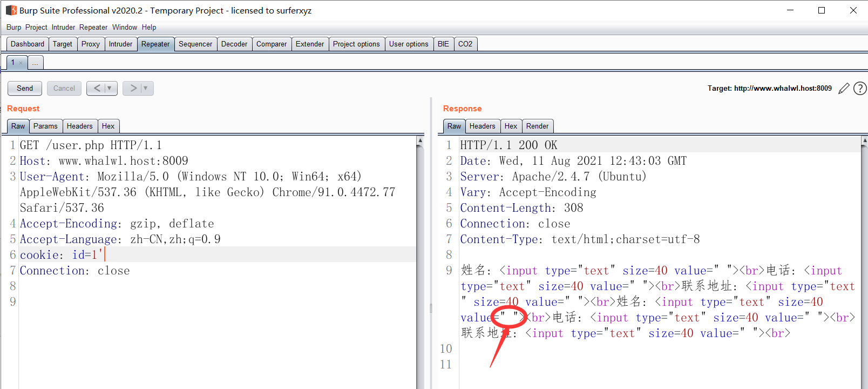Click the Cancel button

click(64, 88)
